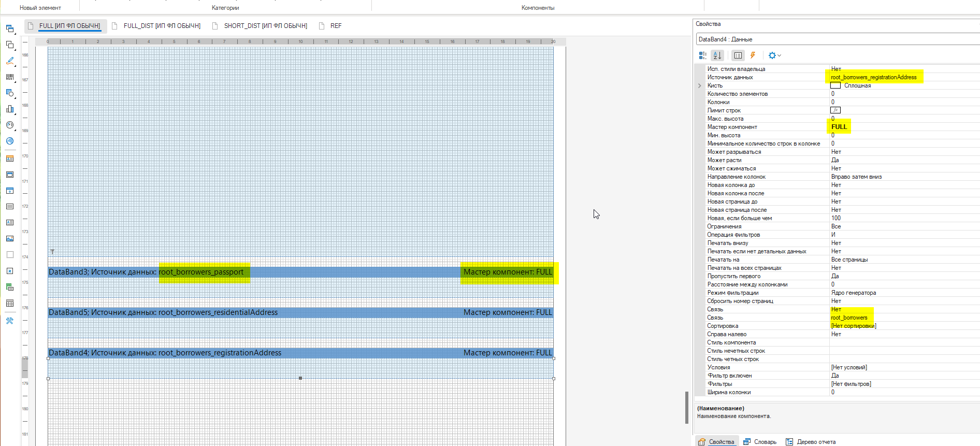Select the Image component tool
Screen dimensions: 980x446
[x=10, y=238]
